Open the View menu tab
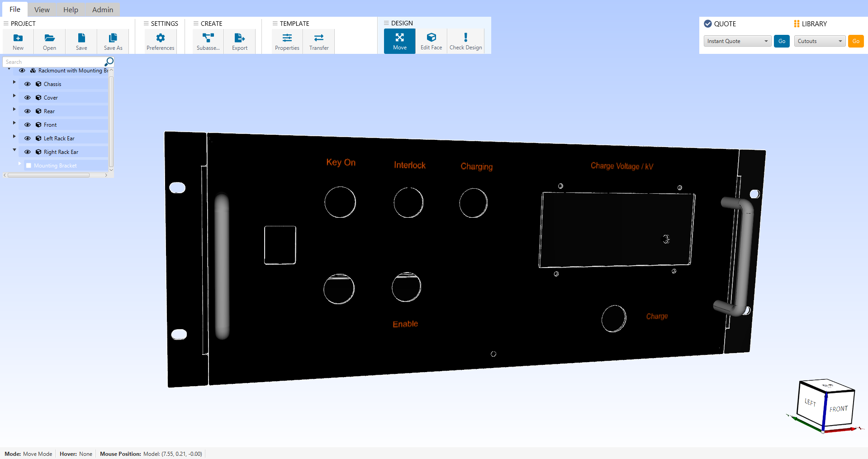The height and width of the screenshot is (459, 868). pos(42,10)
